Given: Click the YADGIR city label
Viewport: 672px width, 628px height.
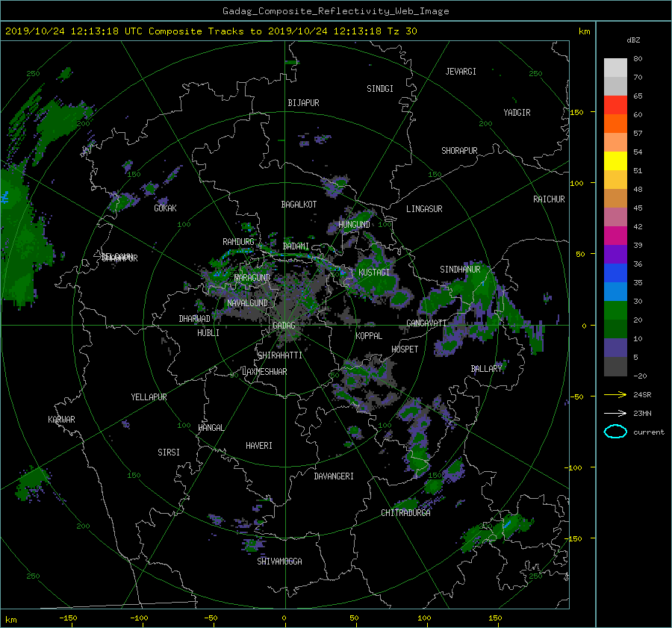Looking at the screenshot, I should 517,113.
